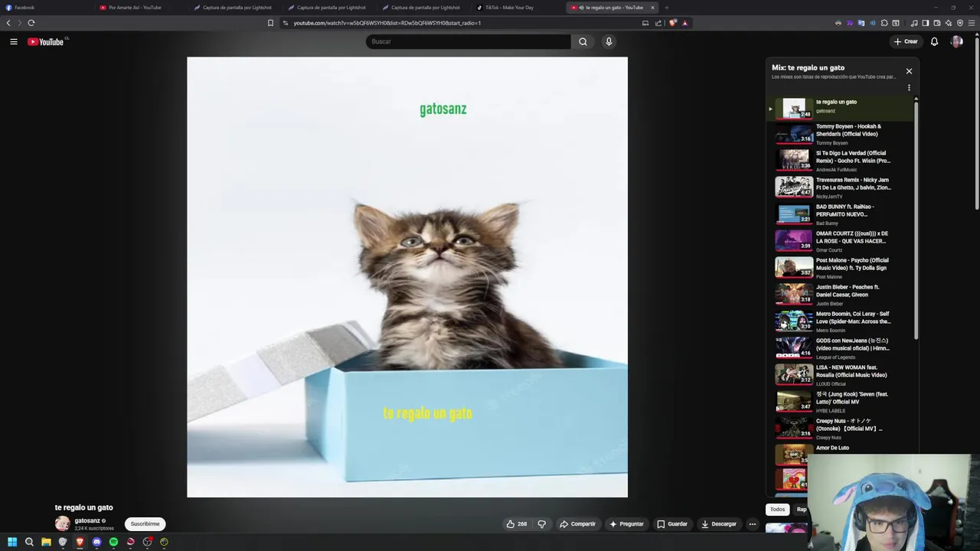Reload the current page
Viewport: 980px width, 551px height.
click(31, 23)
